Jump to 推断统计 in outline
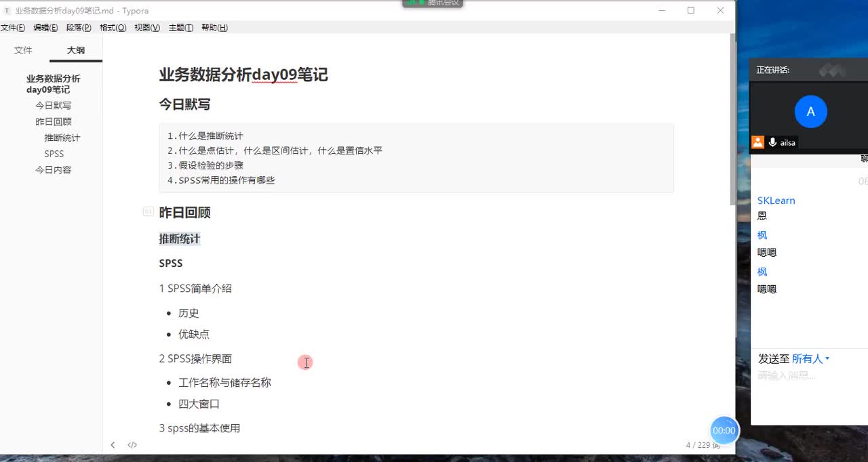The width and height of the screenshot is (868, 462). pos(62,138)
